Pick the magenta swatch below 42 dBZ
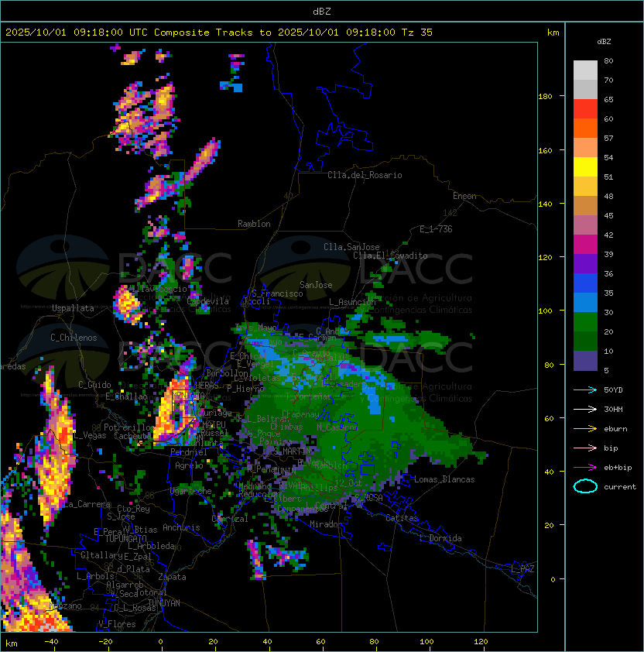The image size is (644, 652). click(585, 245)
